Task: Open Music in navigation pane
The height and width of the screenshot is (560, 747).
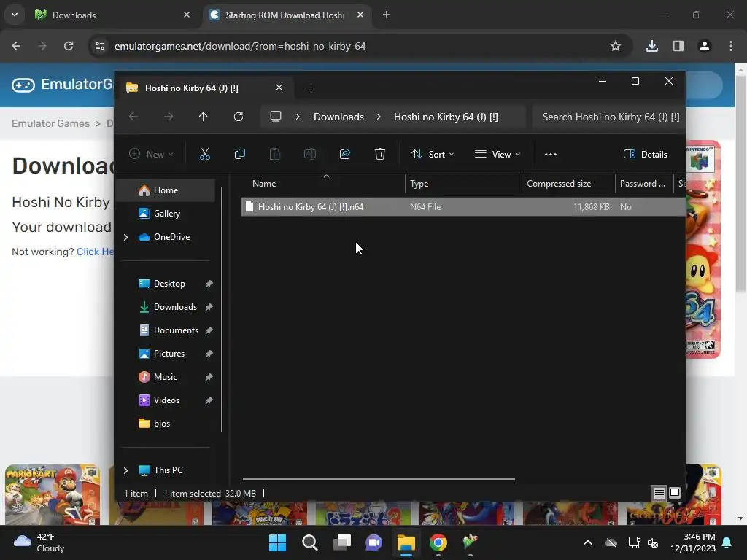Action: coord(166,377)
